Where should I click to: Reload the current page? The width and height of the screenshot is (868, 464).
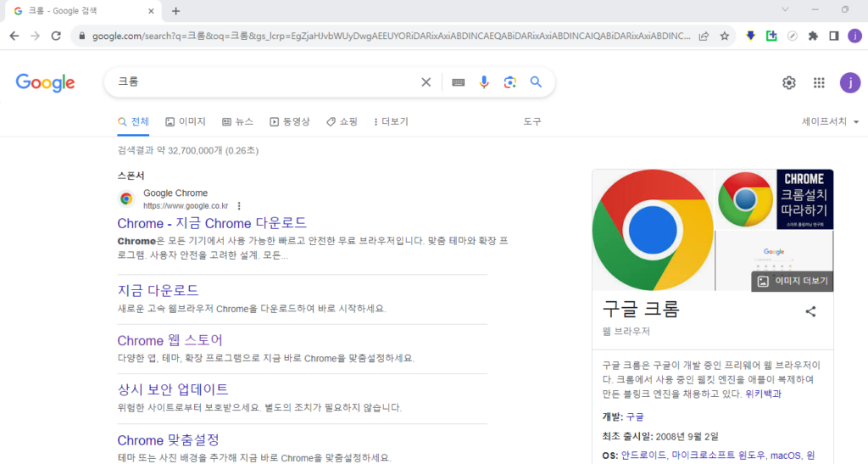(x=56, y=36)
